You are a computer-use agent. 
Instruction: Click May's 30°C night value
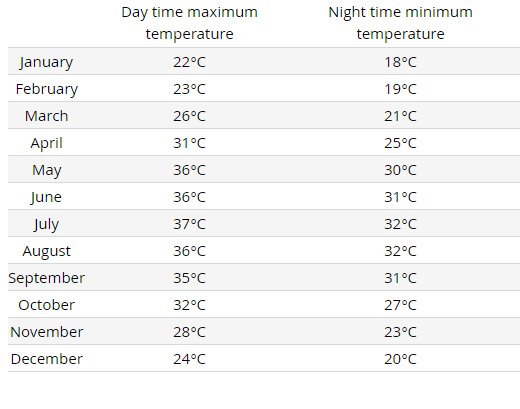tap(400, 170)
